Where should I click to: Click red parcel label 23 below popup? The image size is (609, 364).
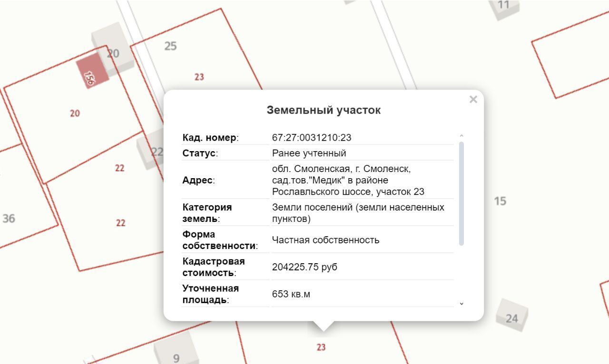pos(321,347)
